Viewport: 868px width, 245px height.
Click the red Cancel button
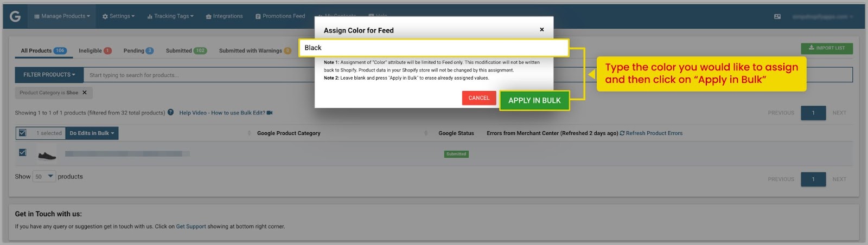[x=478, y=98]
